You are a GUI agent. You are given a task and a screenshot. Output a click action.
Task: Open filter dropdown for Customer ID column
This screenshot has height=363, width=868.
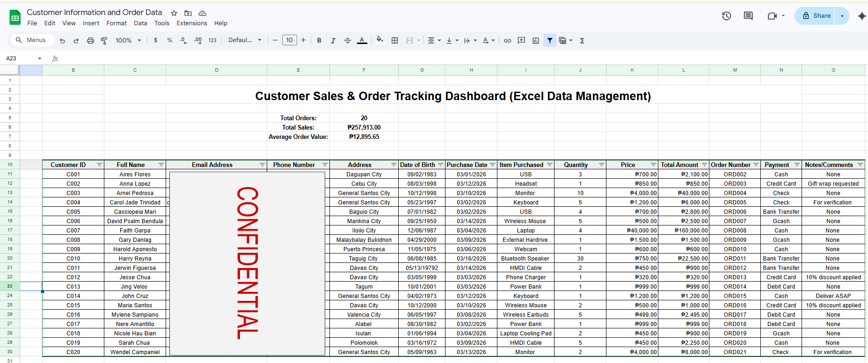pyautogui.click(x=99, y=165)
